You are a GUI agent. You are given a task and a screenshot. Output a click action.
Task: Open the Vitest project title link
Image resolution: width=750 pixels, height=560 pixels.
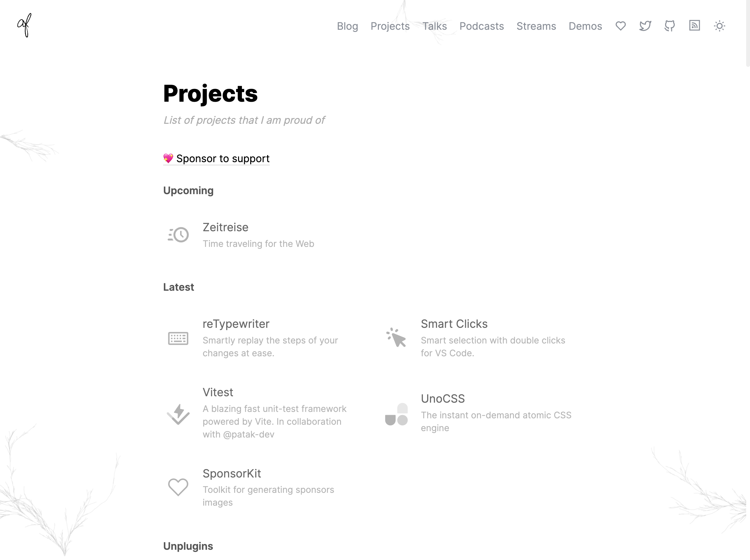(x=218, y=392)
